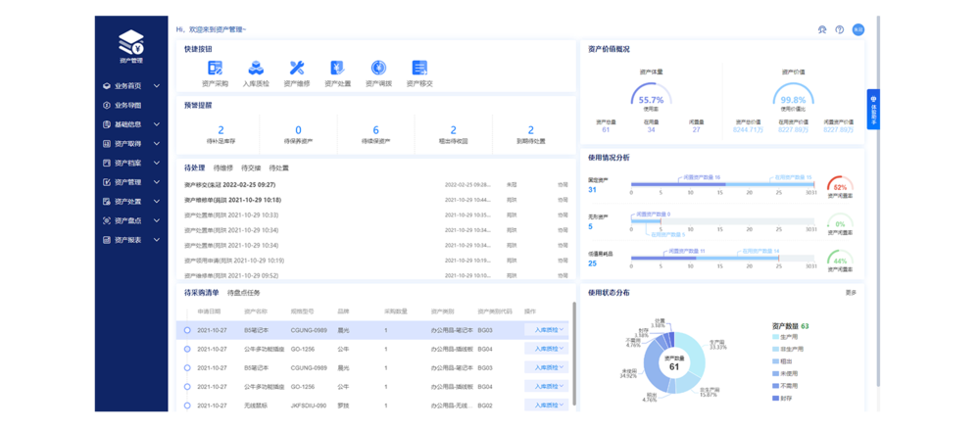Select radio for first 公牛多功能插座 row
980x430 pixels.
[x=187, y=349]
